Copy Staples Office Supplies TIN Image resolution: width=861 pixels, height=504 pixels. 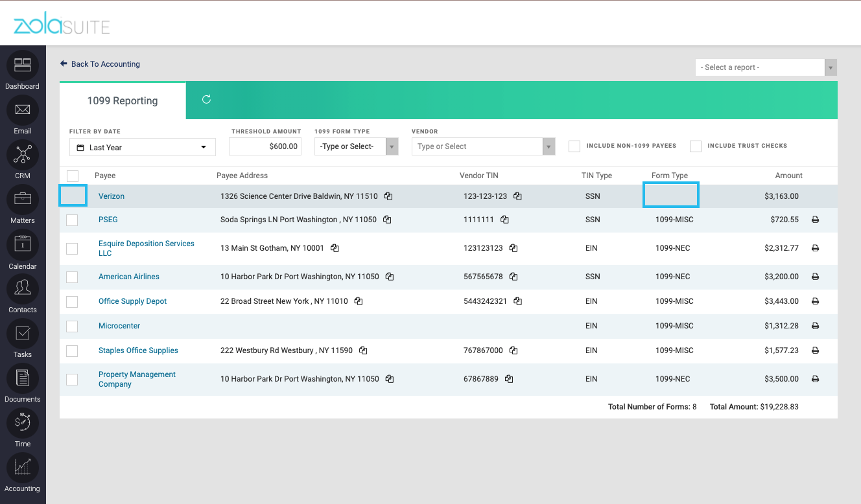513,350
